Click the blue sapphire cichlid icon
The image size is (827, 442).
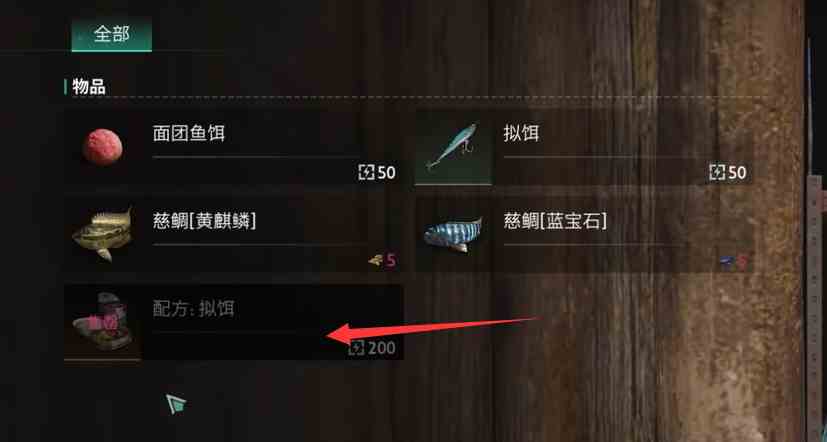tap(454, 235)
